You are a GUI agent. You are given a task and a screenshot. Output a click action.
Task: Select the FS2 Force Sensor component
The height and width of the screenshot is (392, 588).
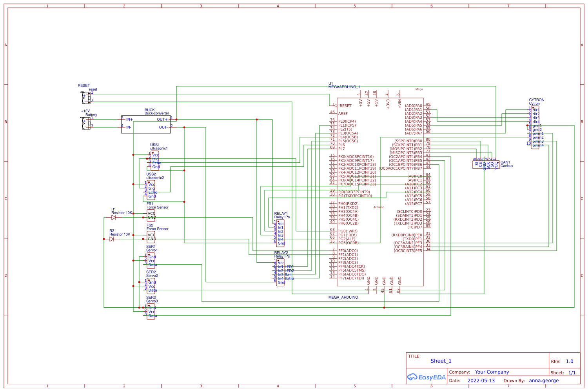[x=151, y=237]
